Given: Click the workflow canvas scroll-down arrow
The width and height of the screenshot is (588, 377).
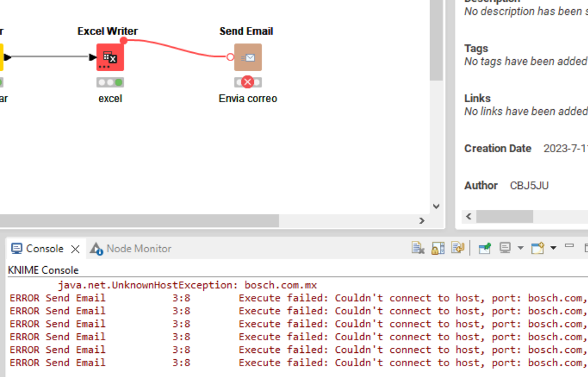Looking at the screenshot, I should click(436, 206).
